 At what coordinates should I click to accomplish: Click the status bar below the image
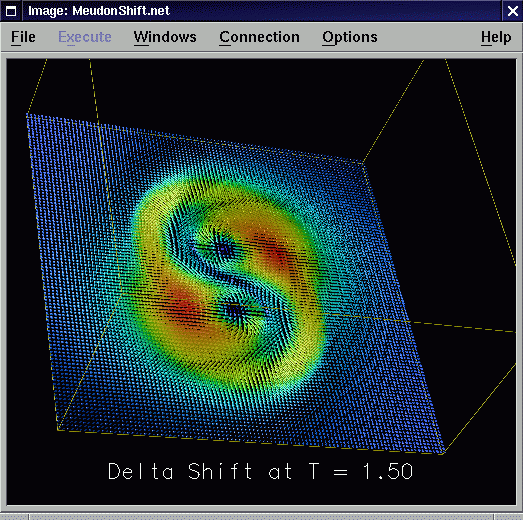[262, 516]
